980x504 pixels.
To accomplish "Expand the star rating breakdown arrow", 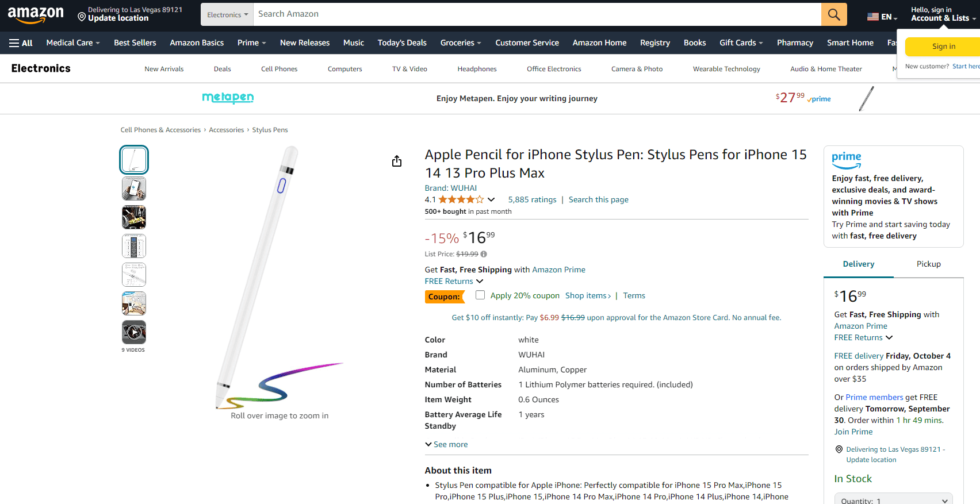I will point(491,200).
